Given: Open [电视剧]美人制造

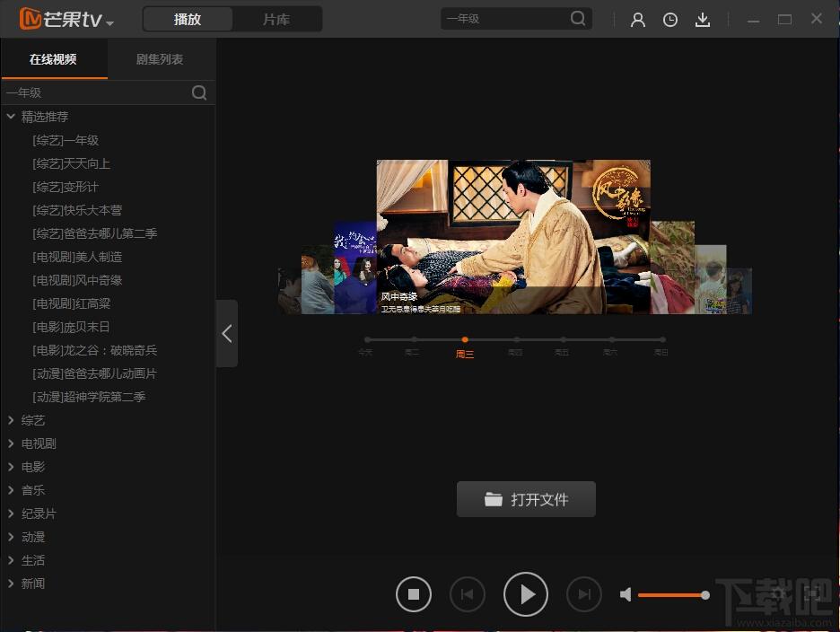Looking at the screenshot, I should (x=78, y=257).
